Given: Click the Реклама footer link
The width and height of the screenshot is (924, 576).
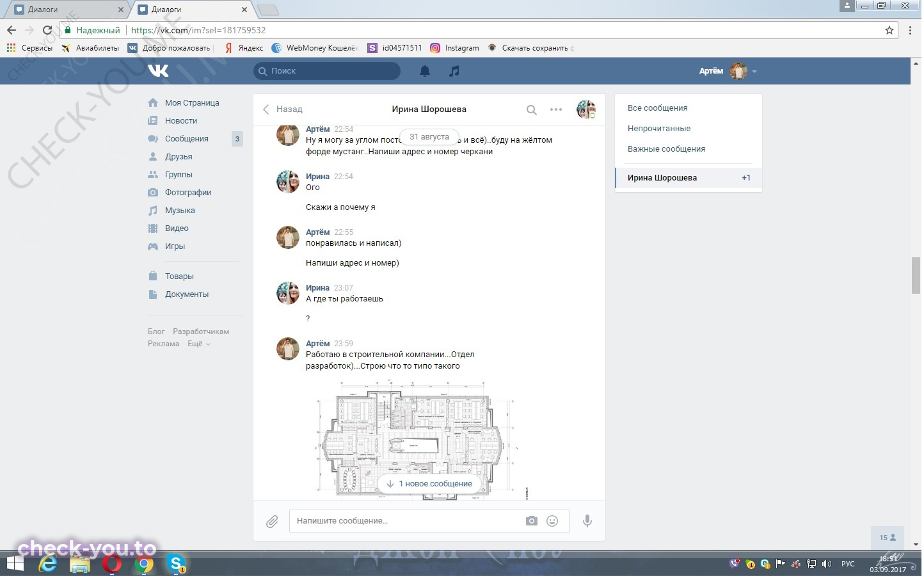Looking at the screenshot, I should coord(164,344).
